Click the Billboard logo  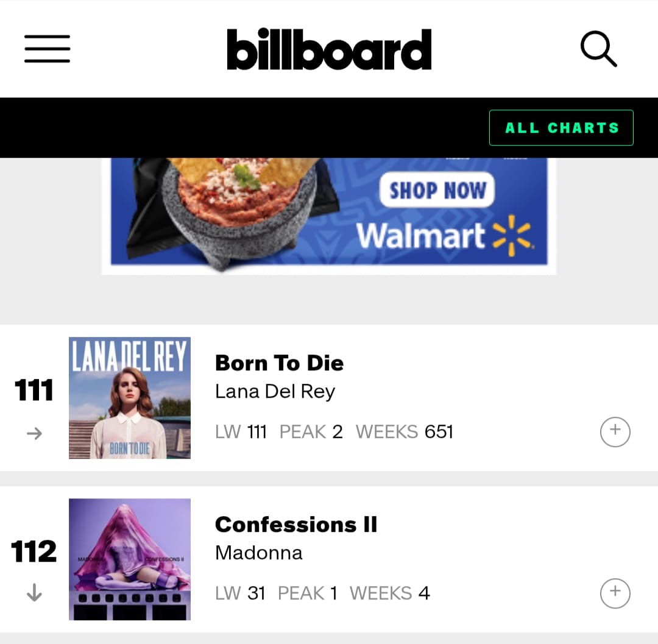(329, 49)
